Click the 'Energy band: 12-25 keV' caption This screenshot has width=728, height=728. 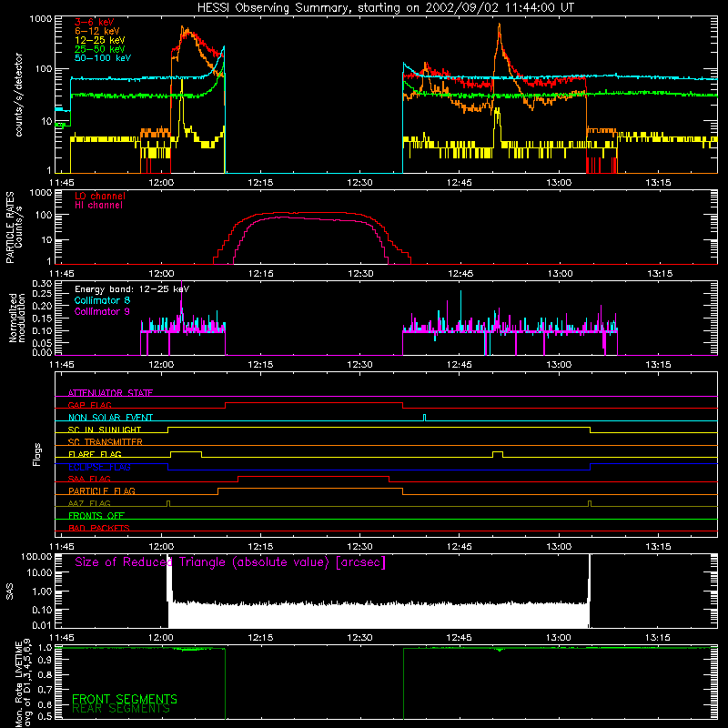coord(132,289)
